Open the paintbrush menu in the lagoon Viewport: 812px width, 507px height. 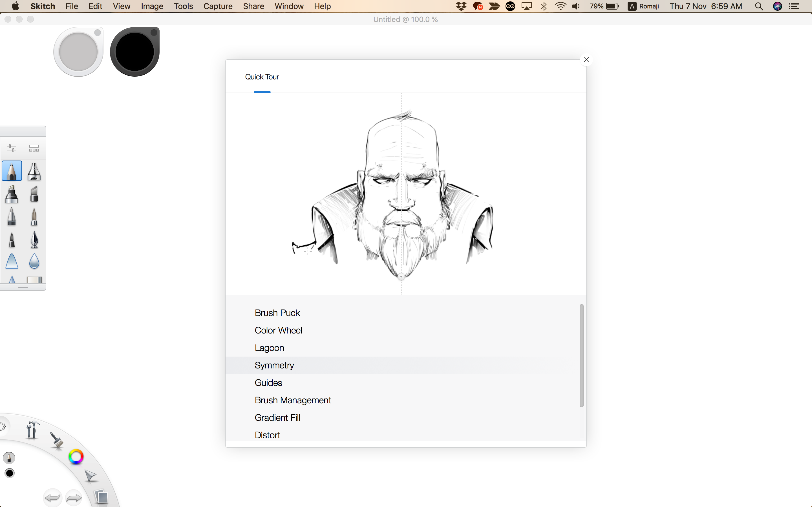[57, 440]
